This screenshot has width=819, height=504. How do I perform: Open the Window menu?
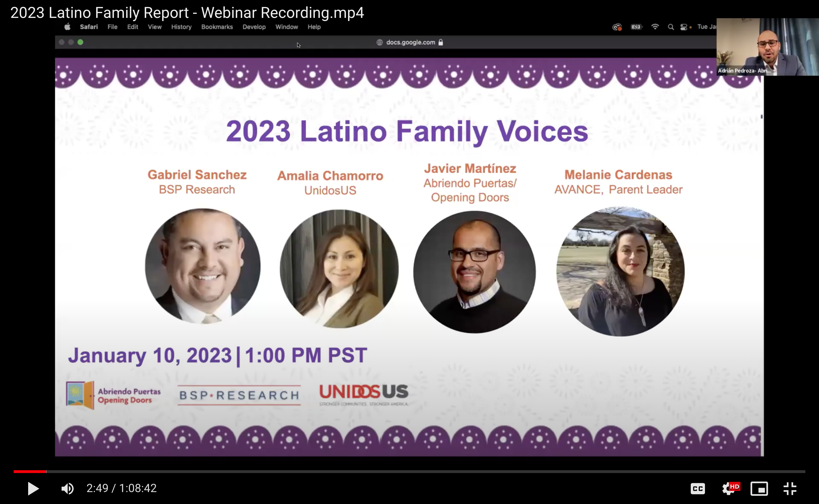pyautogui.click(x=287, y=27)
